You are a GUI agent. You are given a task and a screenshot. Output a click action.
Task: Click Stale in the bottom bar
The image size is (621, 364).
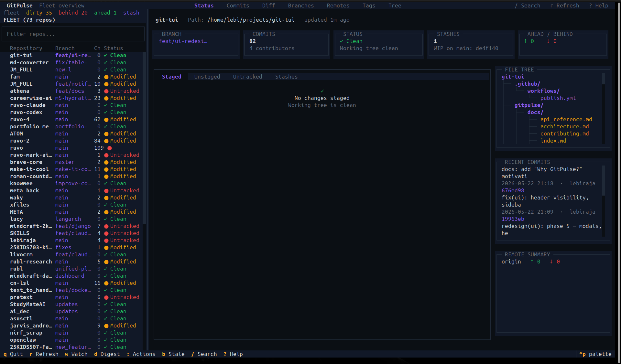173,354
